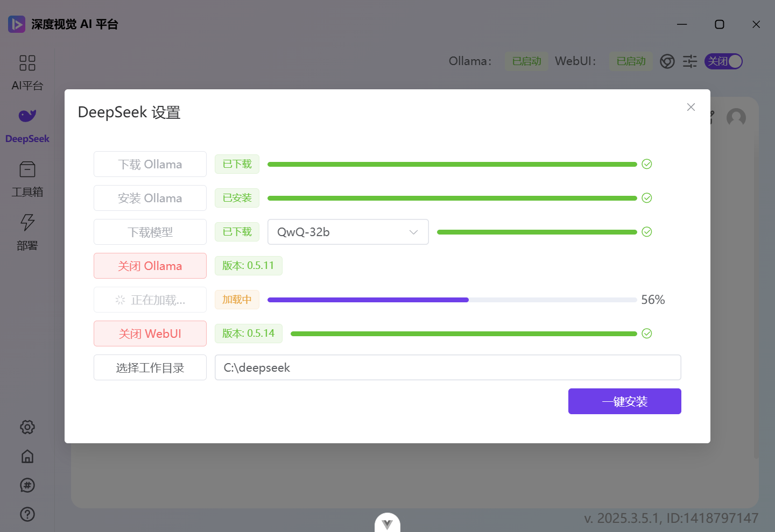Image resolution: width=775 pixels, height=532 pixels.
Task: Open the sliders settings icon in header
Action: click(690, 61)
